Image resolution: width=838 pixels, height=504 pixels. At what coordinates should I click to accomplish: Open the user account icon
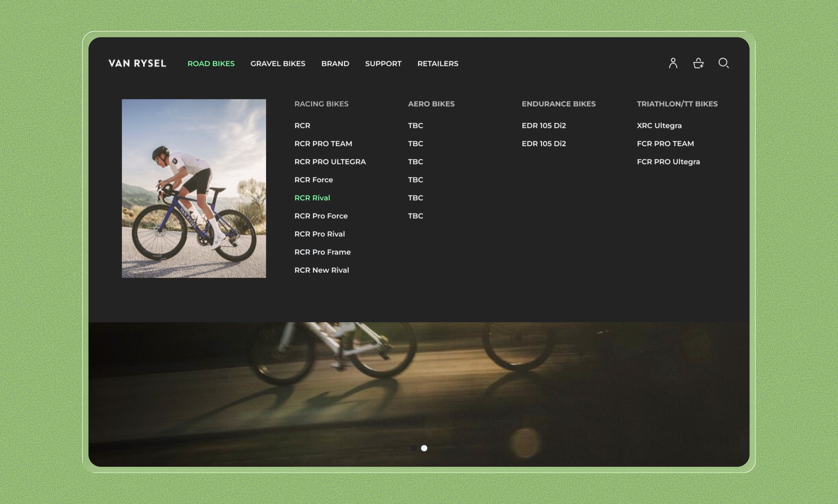click(x=673, y=63)
